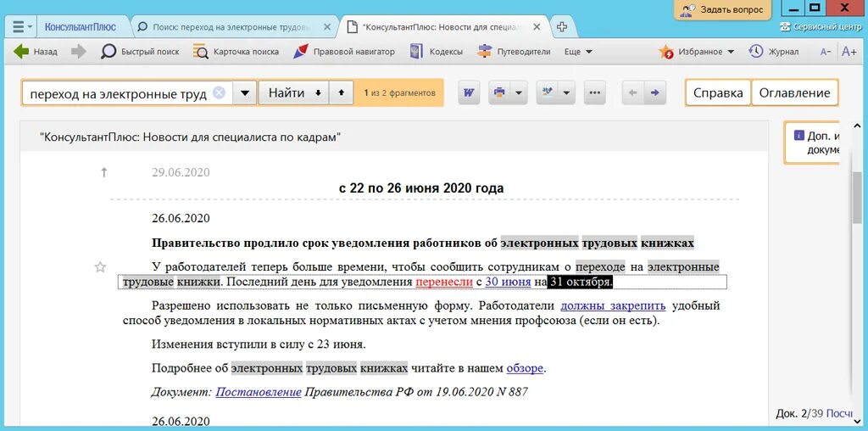Open a new tab with plus icon

tap(561, 26)
